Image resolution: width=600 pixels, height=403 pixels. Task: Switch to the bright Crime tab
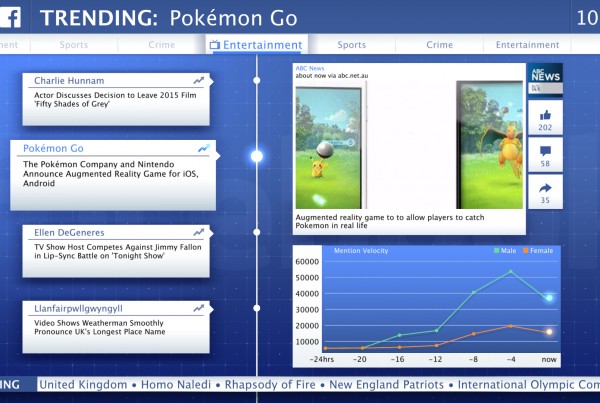(x=440, y=45)
